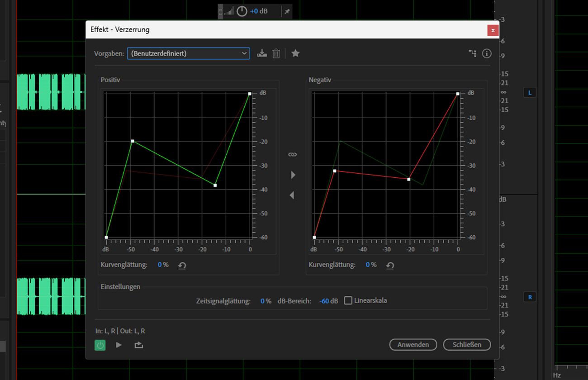
Task: Click the 'Positiv' graph label
Action: coord(110,80)
